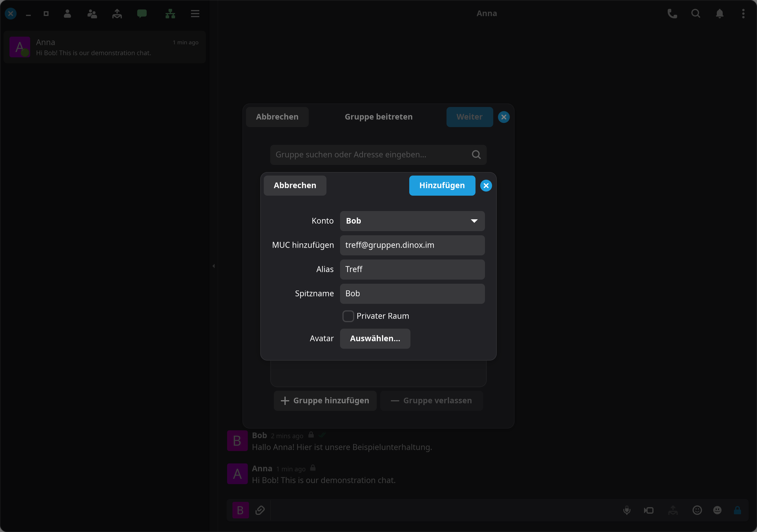Viewport: 757px width, 532px height.
Task: Record a voice message with microphone icon
Action: point(627,510)
